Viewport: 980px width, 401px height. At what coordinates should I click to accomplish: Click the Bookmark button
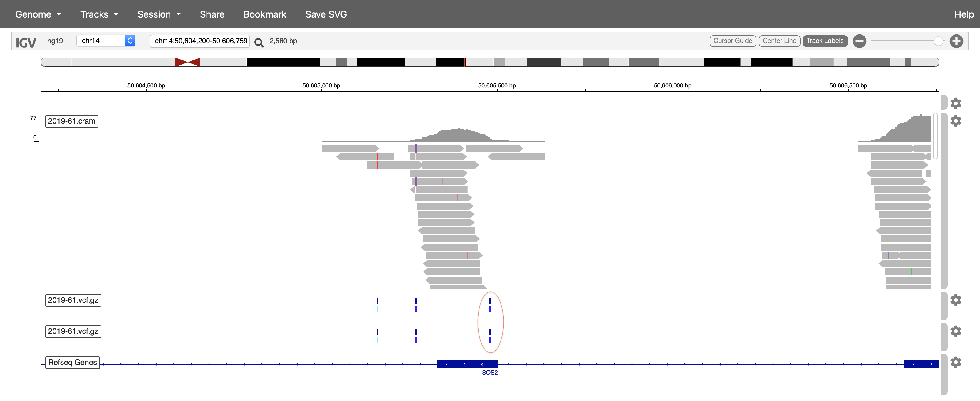coord(265,14)
